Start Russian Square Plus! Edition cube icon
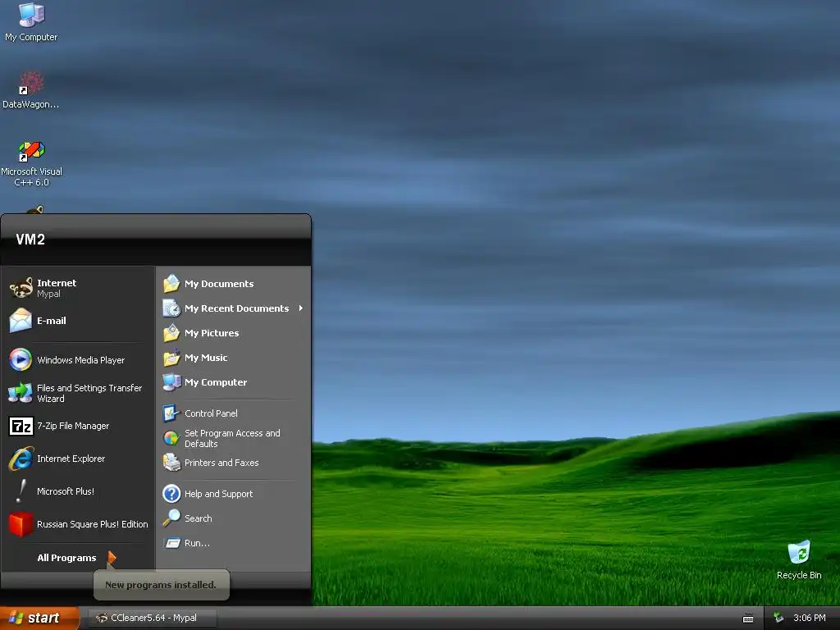This screenshot has width=840, height=630. 21,524
